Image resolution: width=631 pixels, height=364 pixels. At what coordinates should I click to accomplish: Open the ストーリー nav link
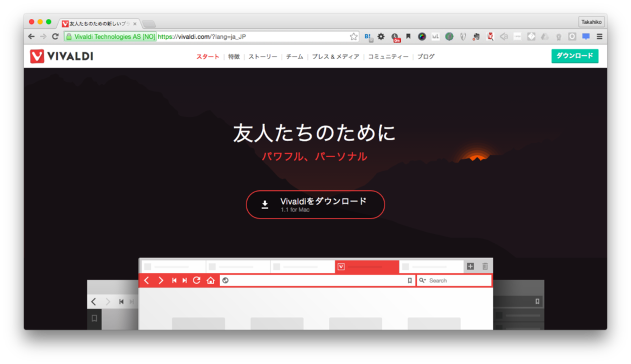(263, 57)
